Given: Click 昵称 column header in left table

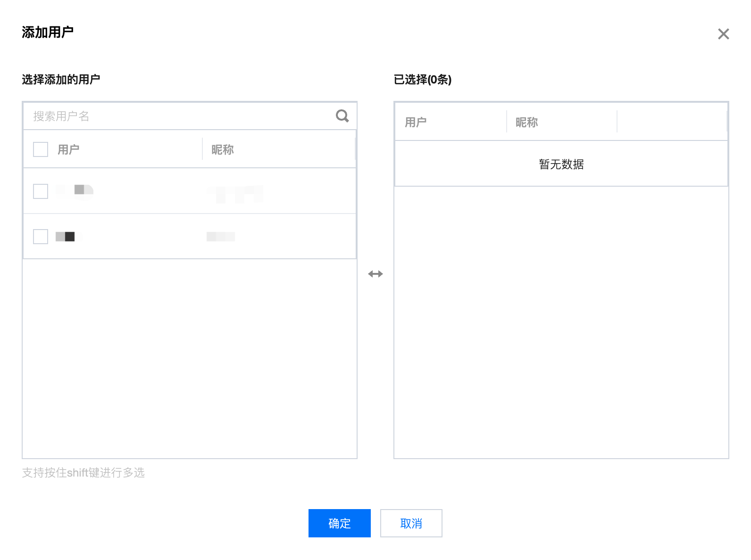Looking at the screenshot, I should pyautogui.click(x=223, y=150).
